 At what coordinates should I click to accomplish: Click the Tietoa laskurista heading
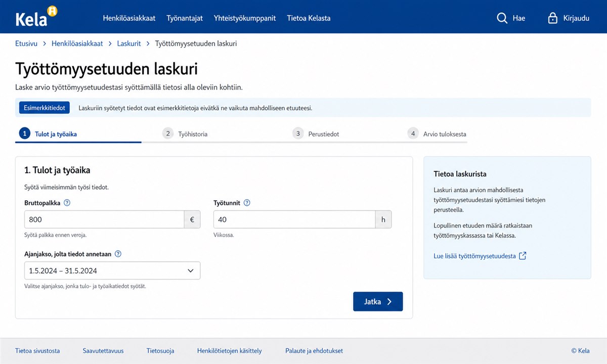point(460,174)
